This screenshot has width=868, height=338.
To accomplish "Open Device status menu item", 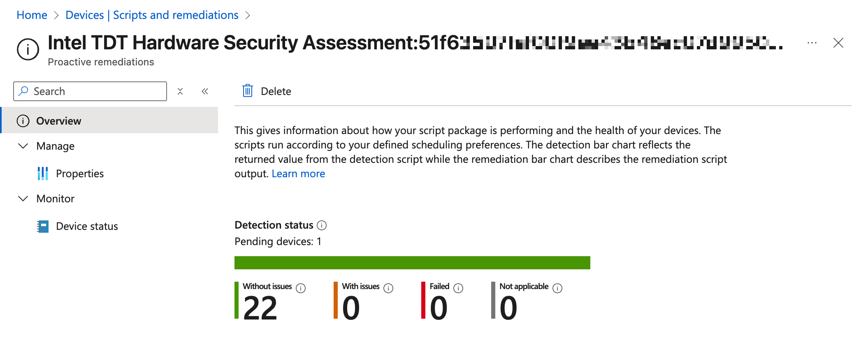I will coord(87,226).
